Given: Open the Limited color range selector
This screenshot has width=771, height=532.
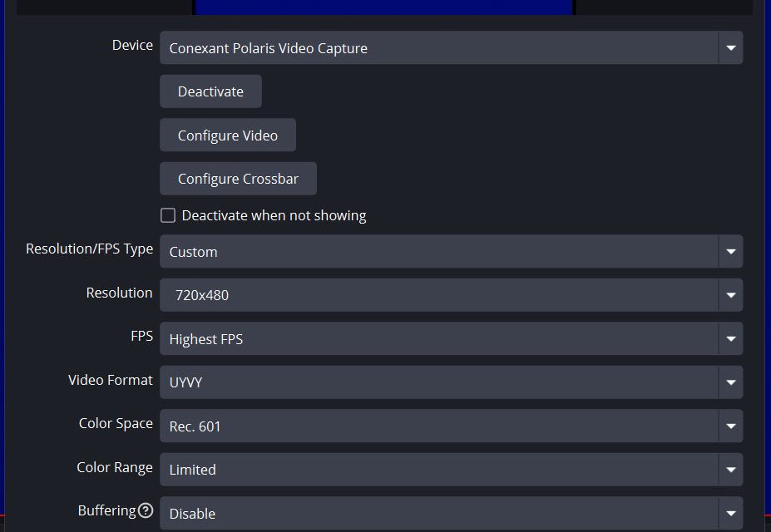Looking at the screenshot, I should (x=438, y=470).
